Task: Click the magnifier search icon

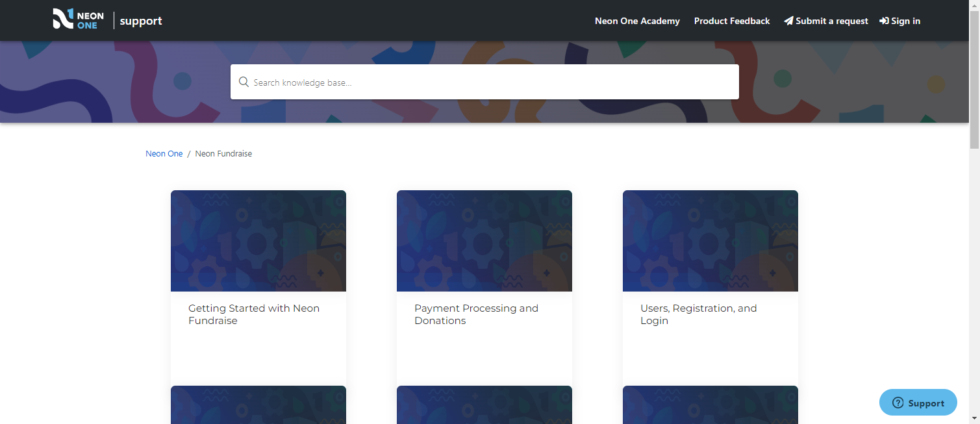Action: coord(244,82)
